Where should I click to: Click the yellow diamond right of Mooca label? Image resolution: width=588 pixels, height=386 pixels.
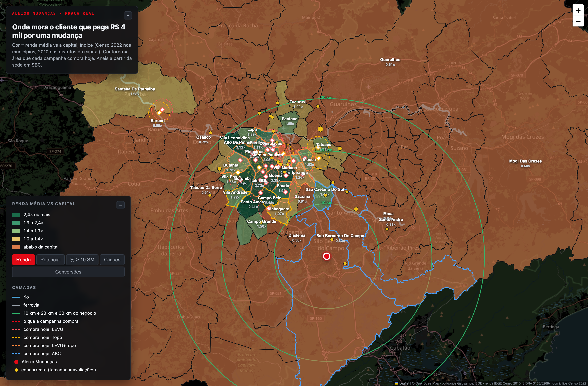click(x=319, y=158)
